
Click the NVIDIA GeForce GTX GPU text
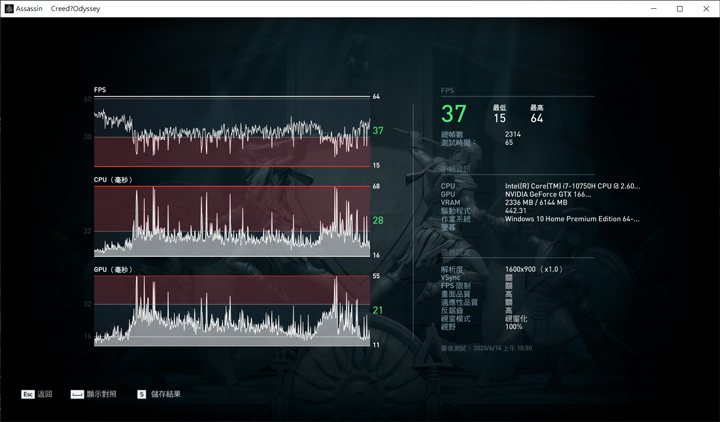click(548, 194)
